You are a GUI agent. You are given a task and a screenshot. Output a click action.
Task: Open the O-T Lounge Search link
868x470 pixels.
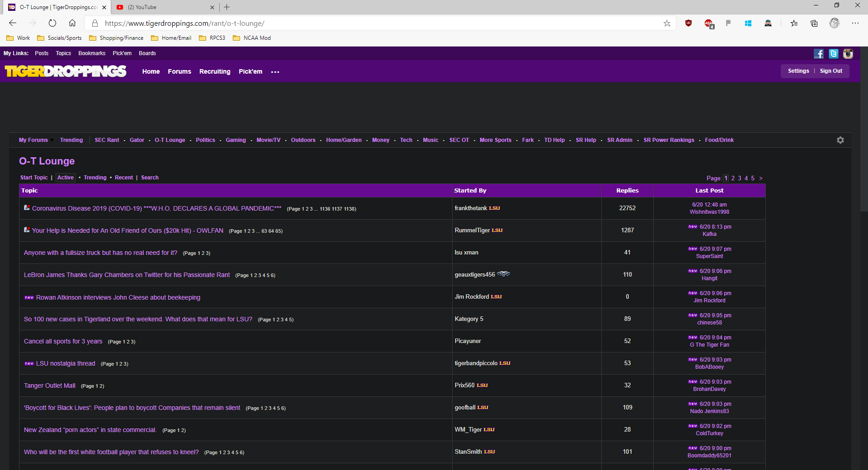[x=150, y=178]
